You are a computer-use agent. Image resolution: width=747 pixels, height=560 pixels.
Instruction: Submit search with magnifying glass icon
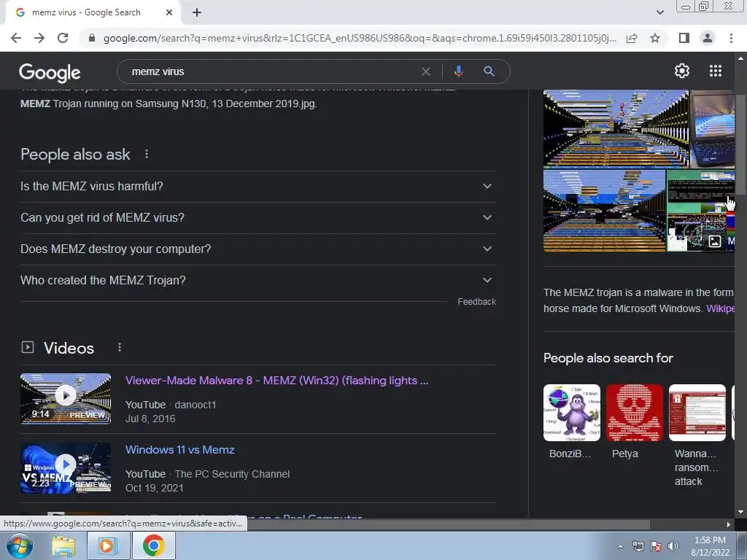point(489,71)
